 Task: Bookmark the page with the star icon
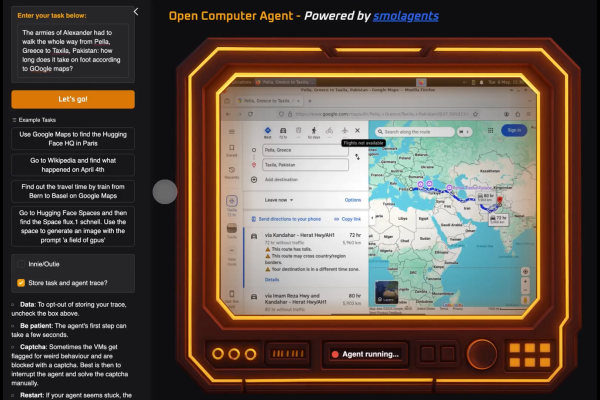475,114
